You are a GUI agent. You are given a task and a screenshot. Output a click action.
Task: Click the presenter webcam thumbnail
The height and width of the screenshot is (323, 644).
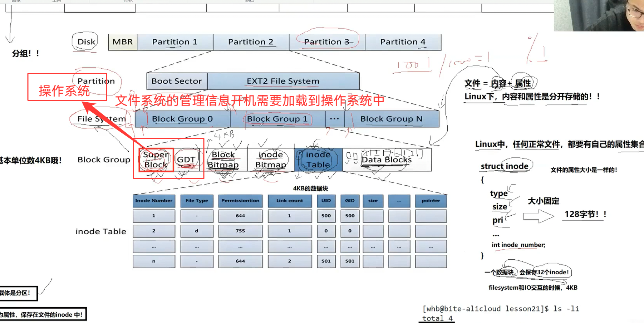(599, 15)
